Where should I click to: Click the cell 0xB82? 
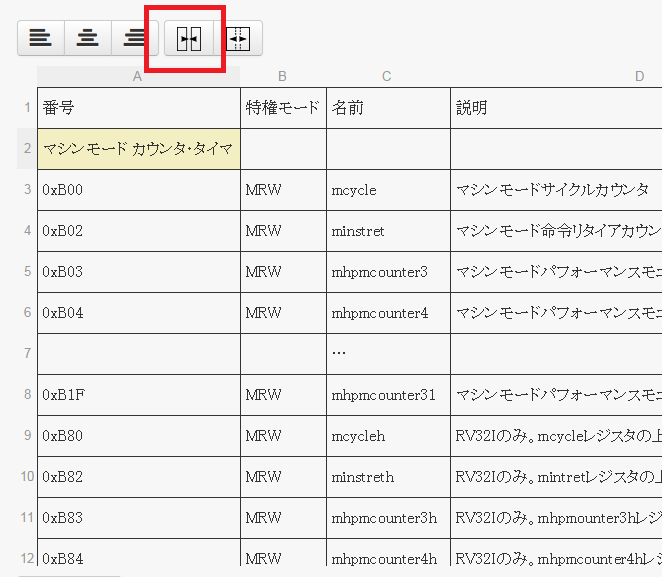click(139, 477)
